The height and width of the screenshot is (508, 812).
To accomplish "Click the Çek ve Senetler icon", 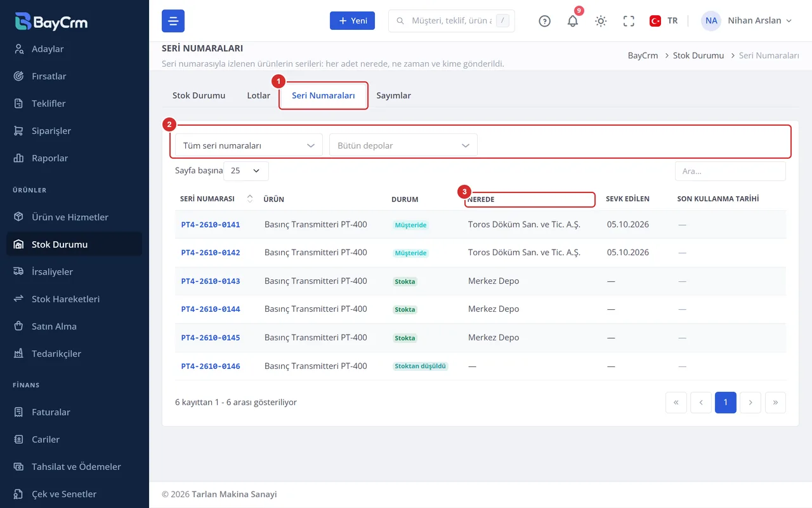I will click(x=19, y=494).
